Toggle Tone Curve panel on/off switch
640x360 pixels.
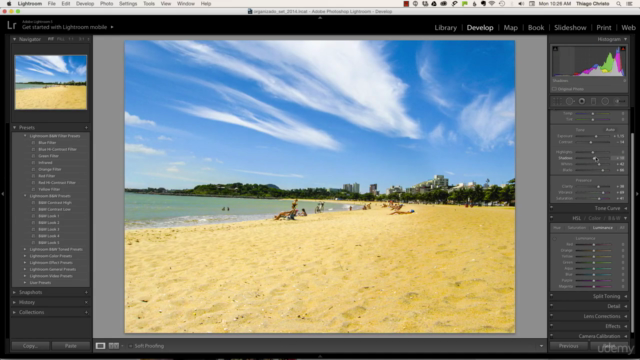pos(551,208)
